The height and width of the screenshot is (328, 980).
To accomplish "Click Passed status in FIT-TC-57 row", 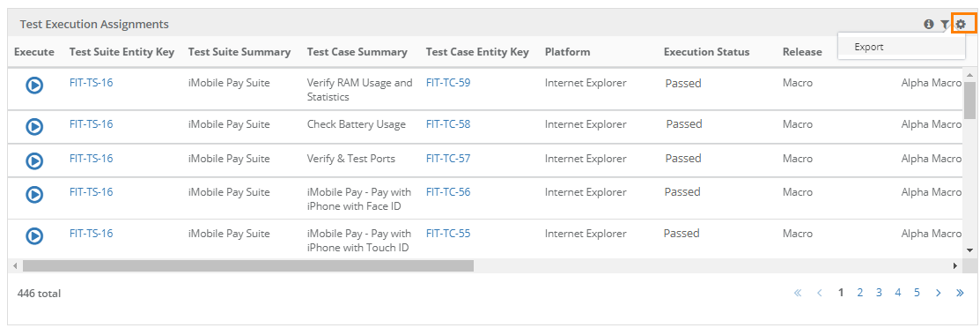I will click(x=683, y=159).
